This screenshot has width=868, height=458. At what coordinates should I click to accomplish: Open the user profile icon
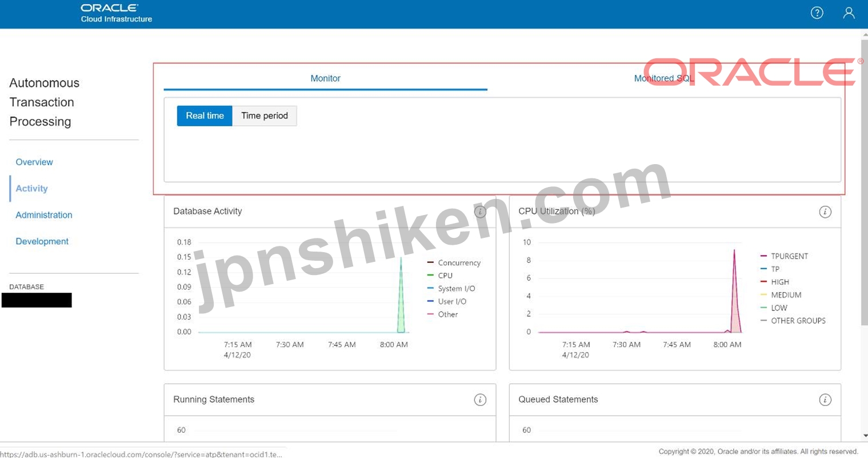(849, 13)
